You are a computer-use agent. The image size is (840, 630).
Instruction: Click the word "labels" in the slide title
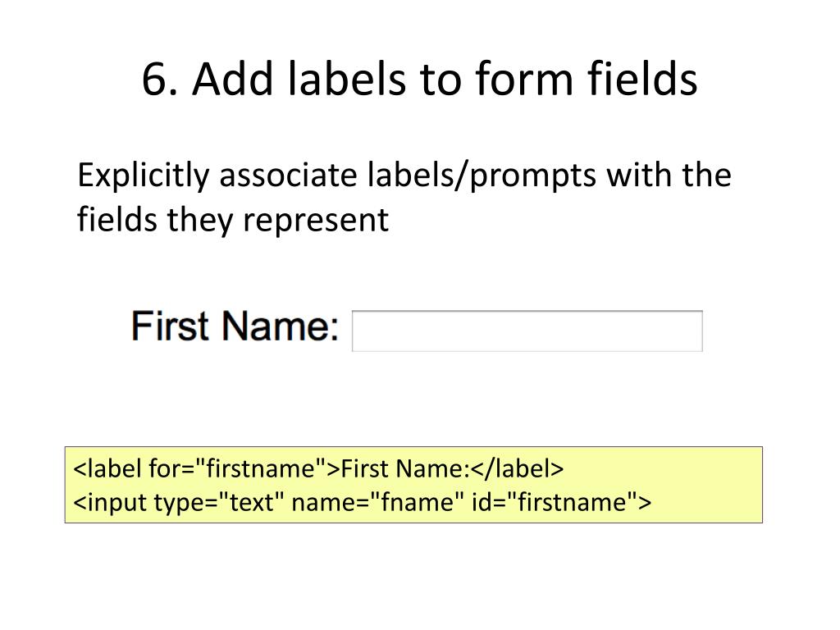pyautogui.click(x=347, y=79)
